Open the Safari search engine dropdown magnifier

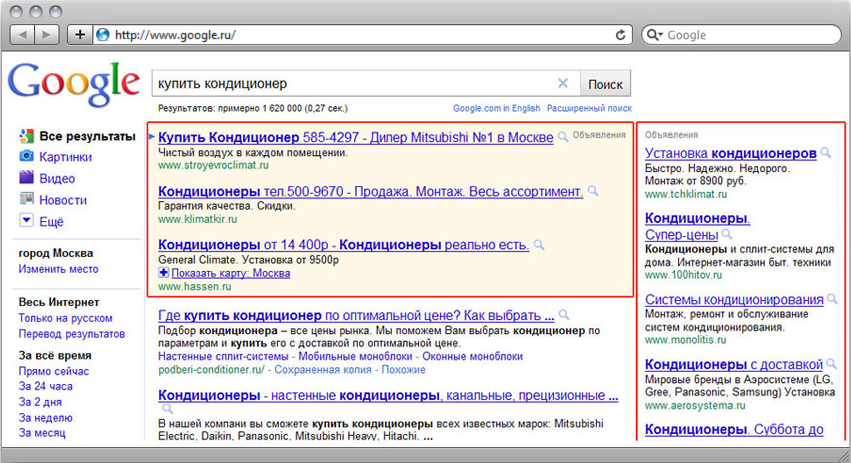[x=656, y=35]
